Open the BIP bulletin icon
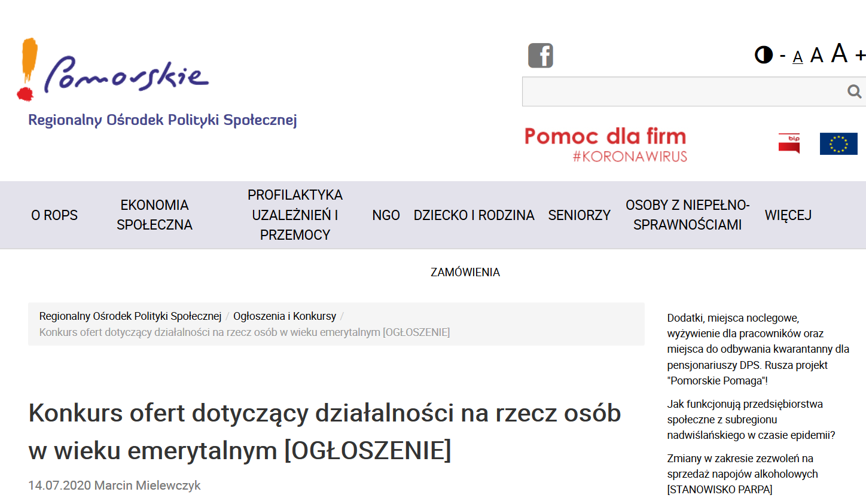 [x=789, y=143]
